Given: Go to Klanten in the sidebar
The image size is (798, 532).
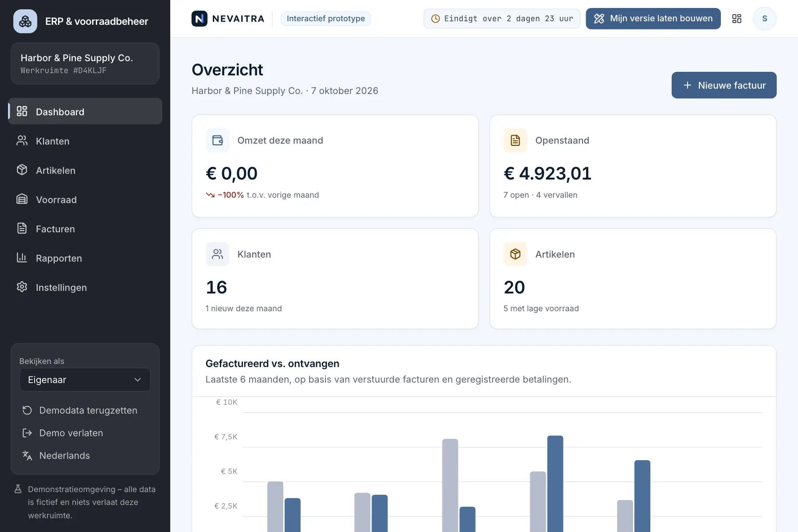Looking at the screenshot, I should coord(85,141).
